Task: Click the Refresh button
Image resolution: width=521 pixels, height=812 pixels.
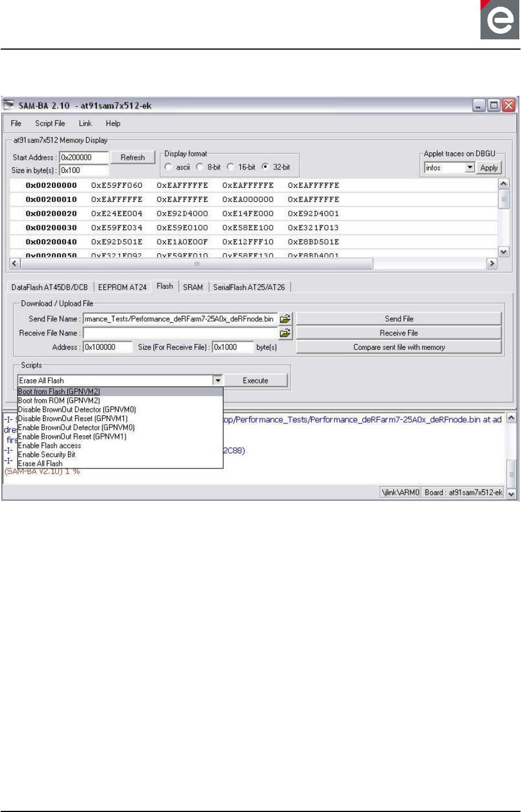Action: [x=132, y=157]
